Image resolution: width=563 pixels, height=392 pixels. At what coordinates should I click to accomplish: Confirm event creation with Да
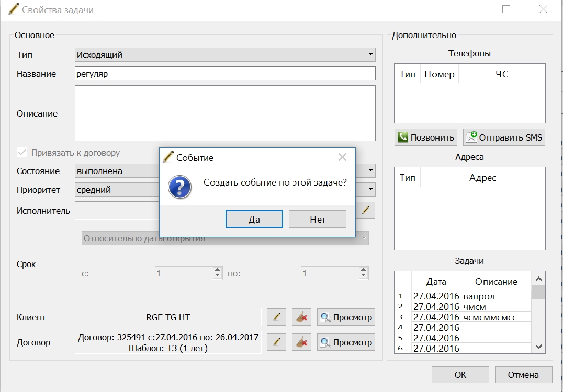tap(254, 219)
